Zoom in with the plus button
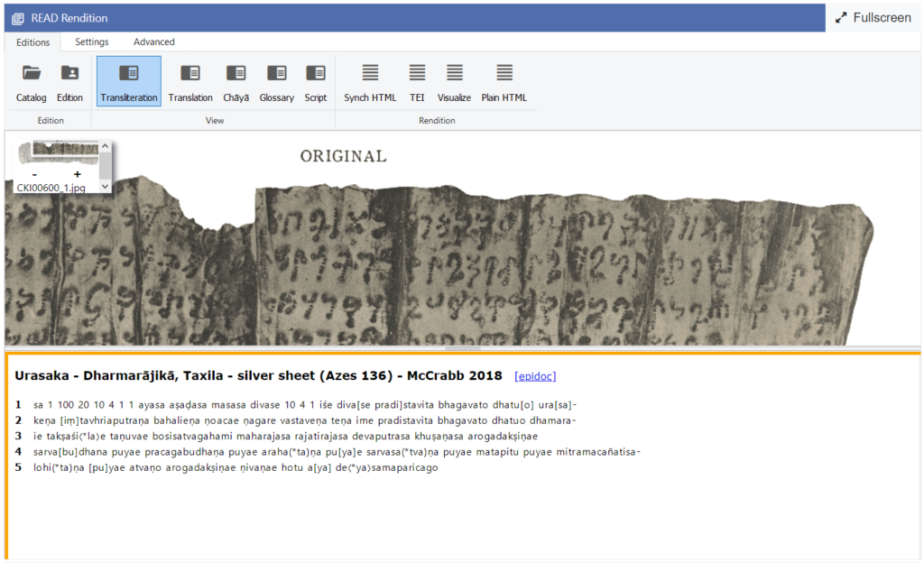Viewport: 924px width, 563px height. click(x=78, y=174)
